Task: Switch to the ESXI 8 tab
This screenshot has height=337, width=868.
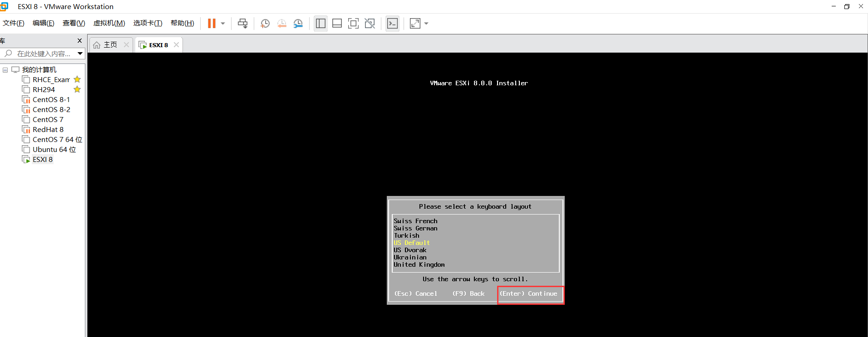Action: pyautogui.click(x=158, y=45)
